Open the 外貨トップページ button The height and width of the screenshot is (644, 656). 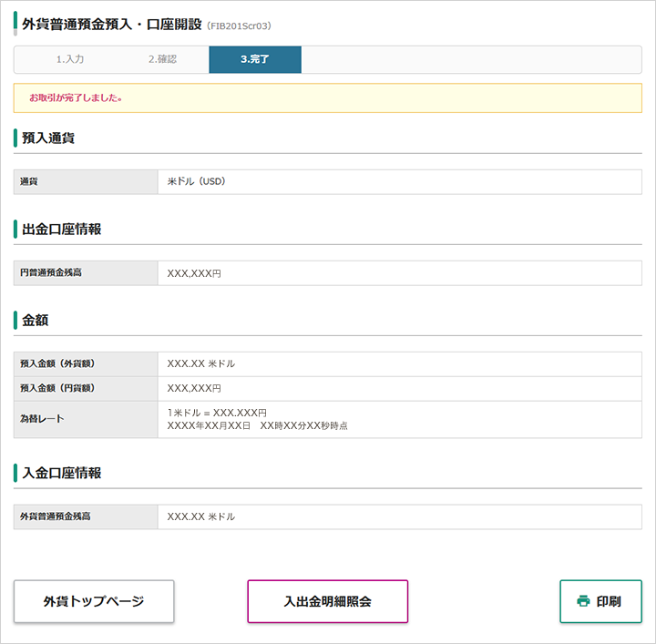[x=94, y=601]
